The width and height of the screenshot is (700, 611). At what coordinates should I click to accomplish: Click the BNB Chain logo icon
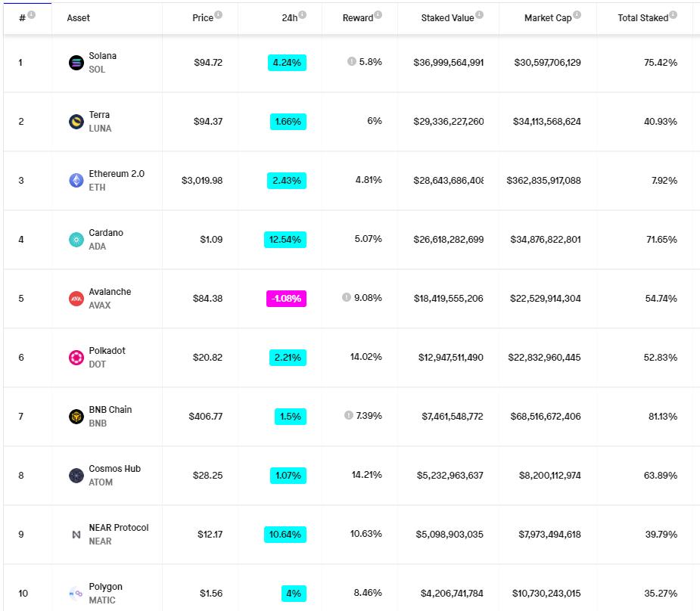point(76,417)
